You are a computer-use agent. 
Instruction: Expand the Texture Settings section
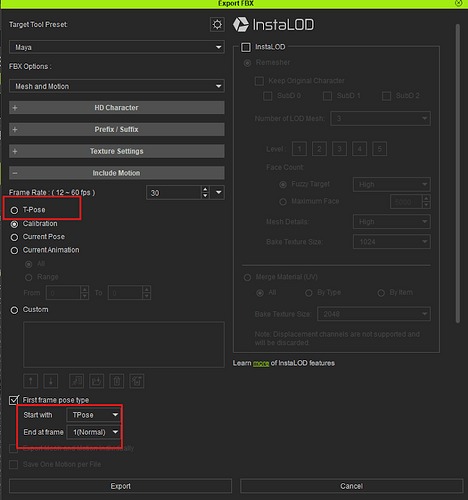point(117,151)
